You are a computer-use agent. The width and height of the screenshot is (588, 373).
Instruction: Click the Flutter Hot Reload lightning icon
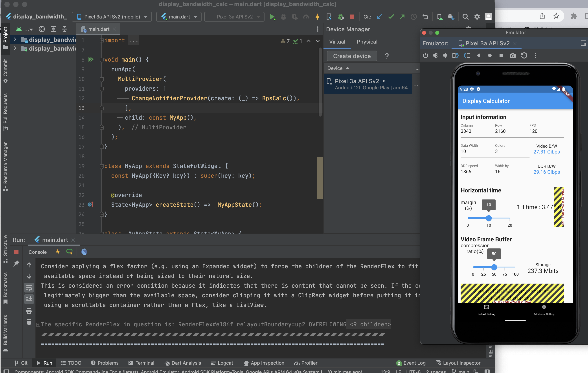coord(318,17)
